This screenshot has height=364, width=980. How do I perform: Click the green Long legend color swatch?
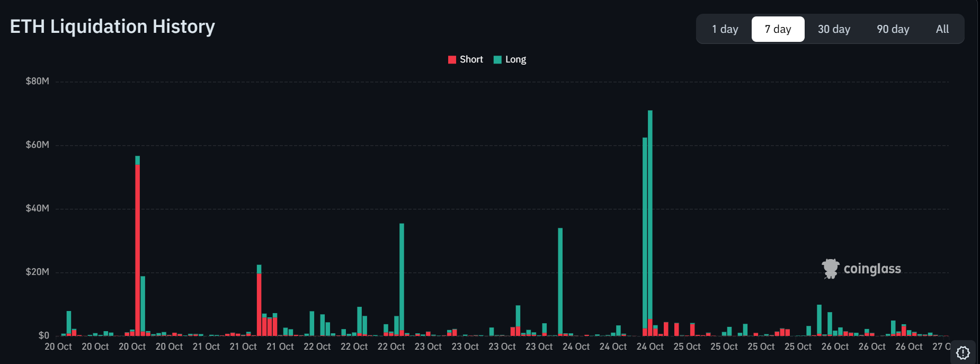tap(497, 60)
